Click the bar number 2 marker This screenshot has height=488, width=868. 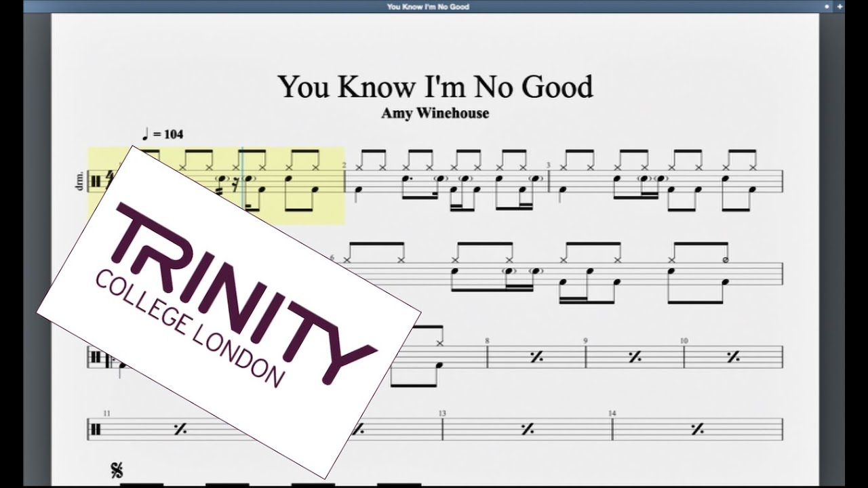[344, 165]
